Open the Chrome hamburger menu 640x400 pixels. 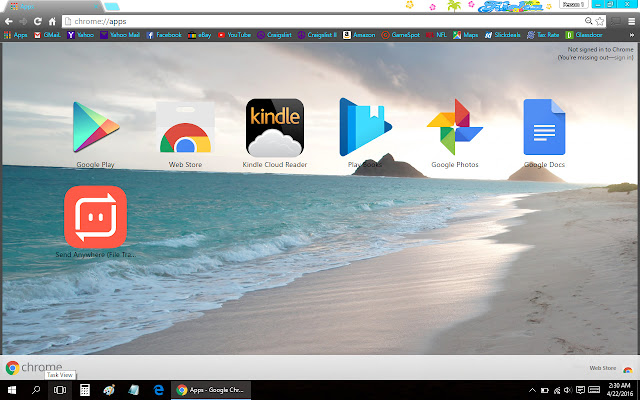pos(631,21)
